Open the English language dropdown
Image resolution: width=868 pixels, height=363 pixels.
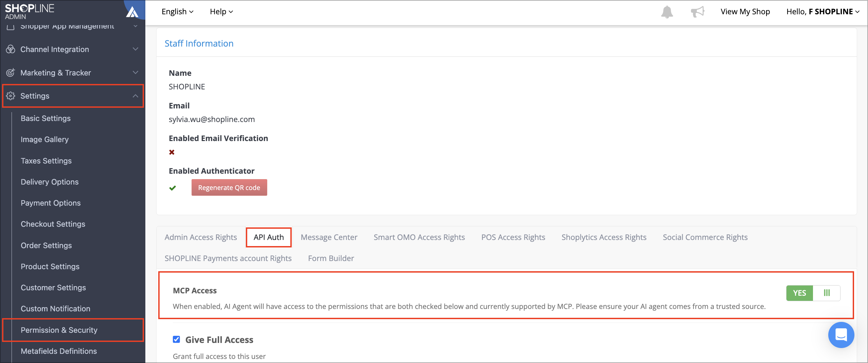point(177,12)
